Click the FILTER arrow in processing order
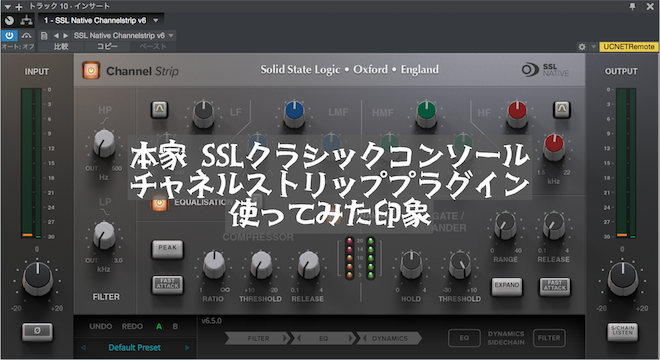This screenshot has width=660, height=360. click(x=258, y=338)
